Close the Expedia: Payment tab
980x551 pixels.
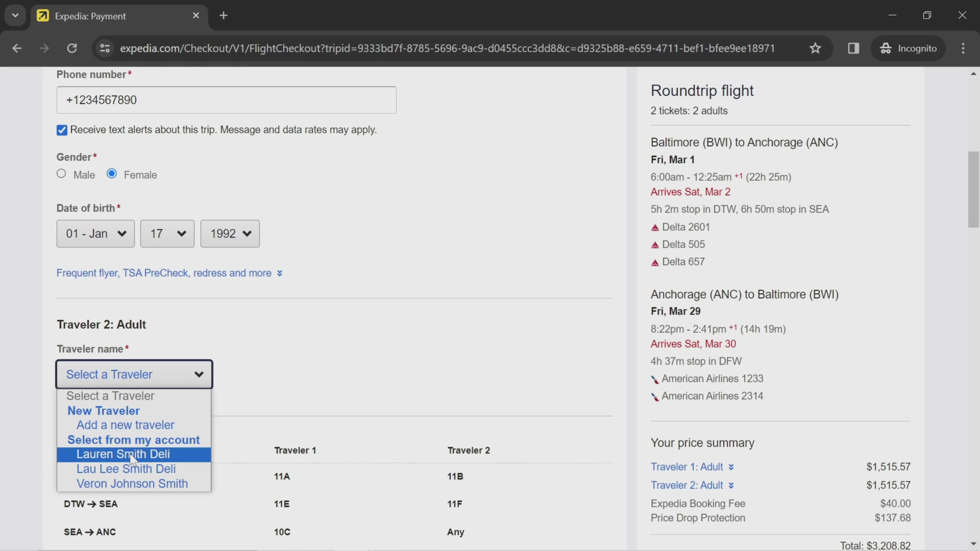pos(196,16)
